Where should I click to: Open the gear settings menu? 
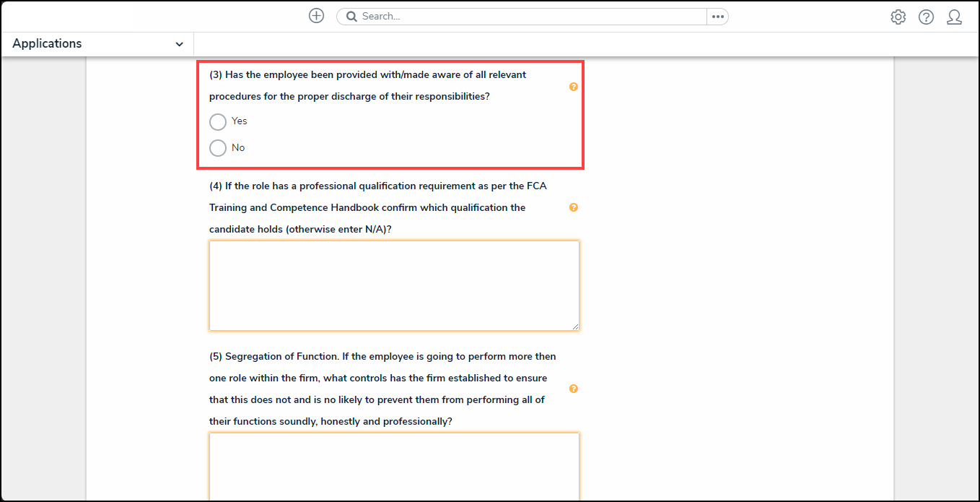coord(898,17)
